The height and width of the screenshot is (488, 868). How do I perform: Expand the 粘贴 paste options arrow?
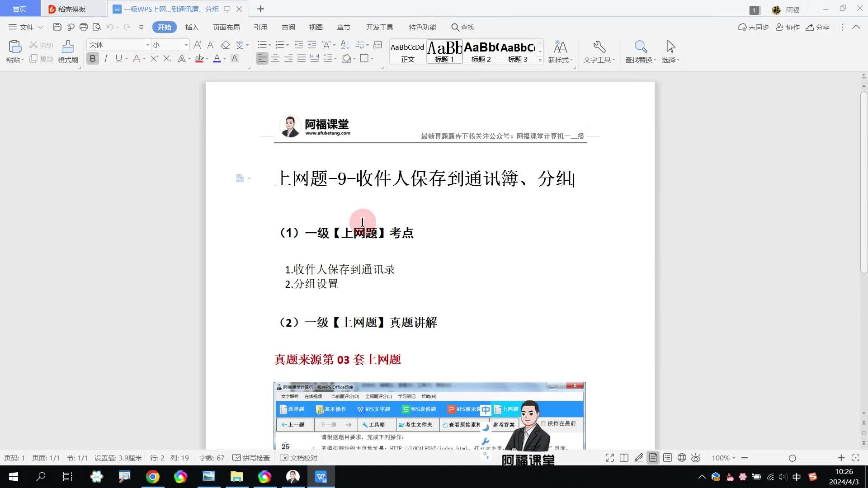[x=22, y=60]
